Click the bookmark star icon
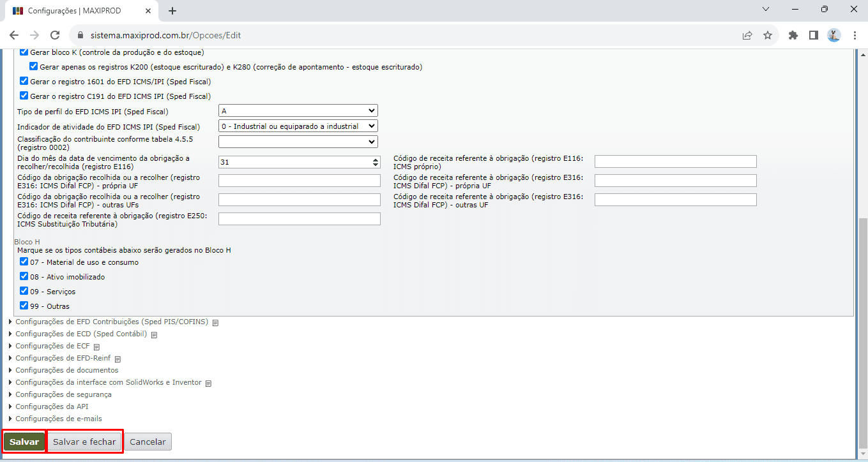This screenshot has width=868, height=462. (x=768, y=36)
